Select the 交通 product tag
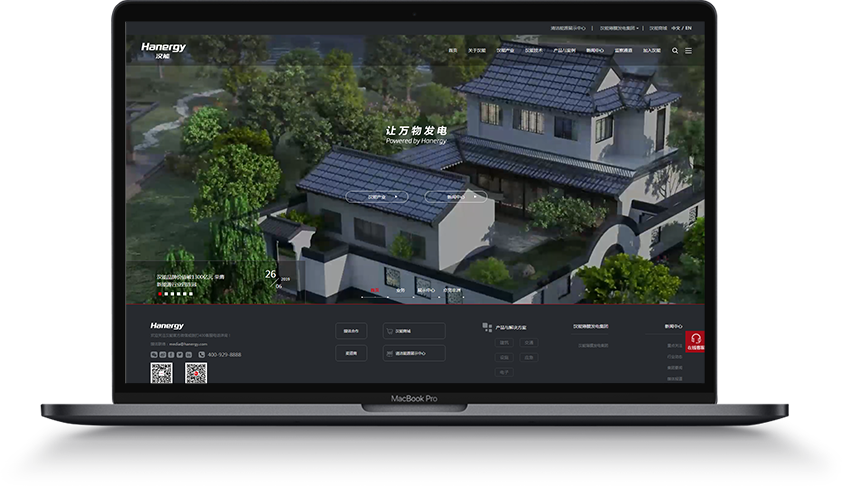The image size is (842, 486). [529, 343]
